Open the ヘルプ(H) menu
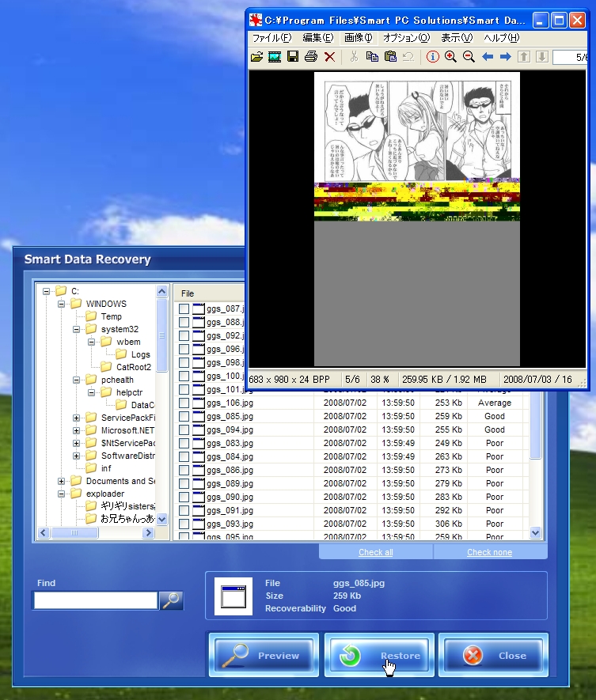Viewport: 596px width, 700px height. 502,38
